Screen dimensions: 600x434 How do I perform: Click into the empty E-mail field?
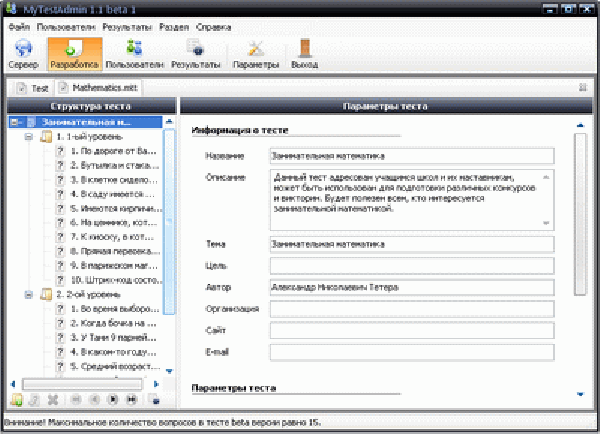[412, 352]
